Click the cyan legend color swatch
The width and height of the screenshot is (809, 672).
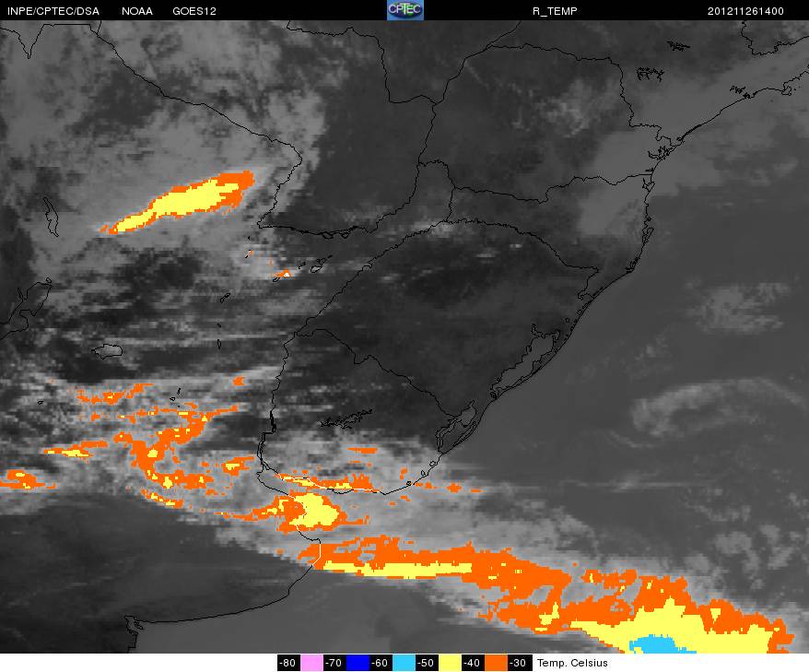pyautogui.click(x=404, y=663)
